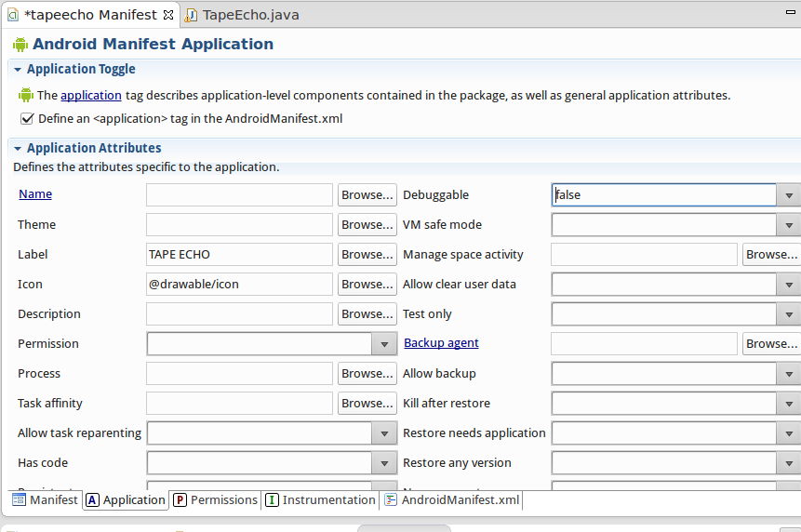
Task: Uncheck Define an <application> tag checkbox
Action: pos(27,118)
